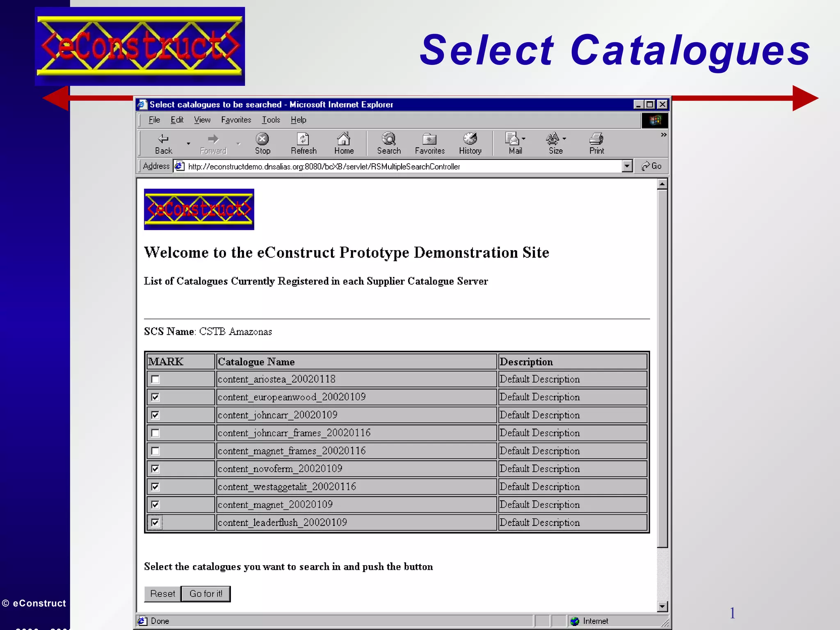The height and width of the screenshot is (630, 840).
Task: Reload the page with Refresh
Action: [304, 144]
